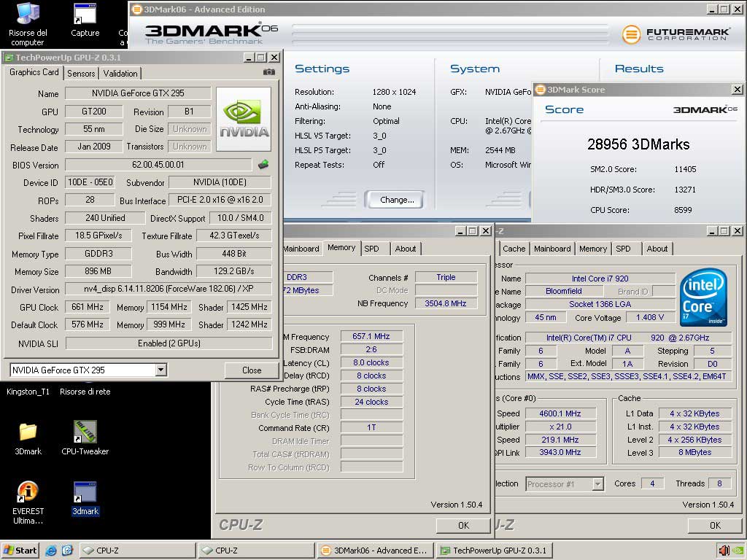
Task: Click the BIOS Version field 62.00.45.00.01
Action: click(158, 165)
